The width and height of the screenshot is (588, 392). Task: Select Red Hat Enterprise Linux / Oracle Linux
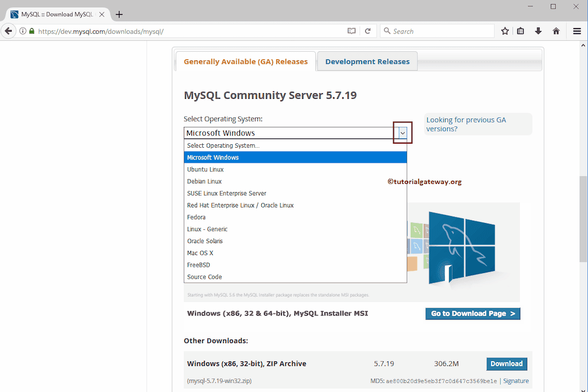coord(296,205)
